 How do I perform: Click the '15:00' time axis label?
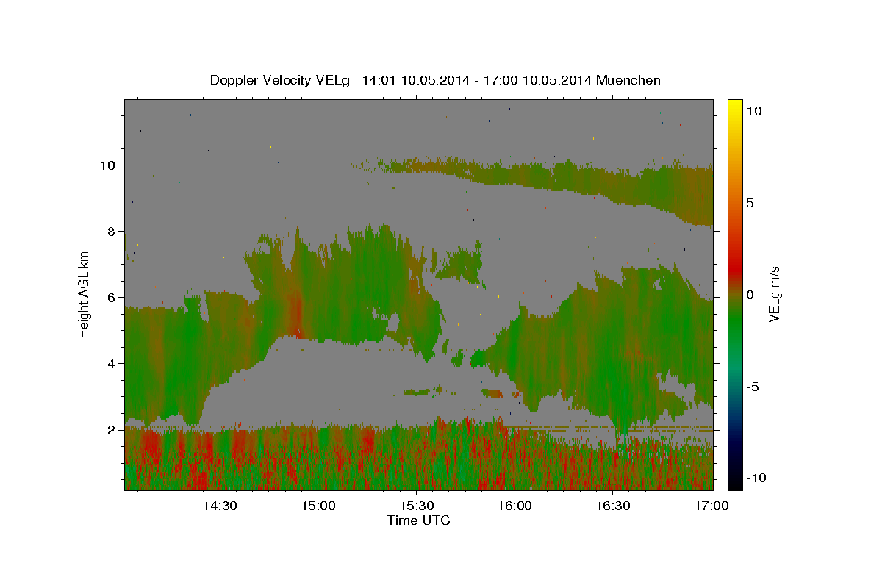318,506
